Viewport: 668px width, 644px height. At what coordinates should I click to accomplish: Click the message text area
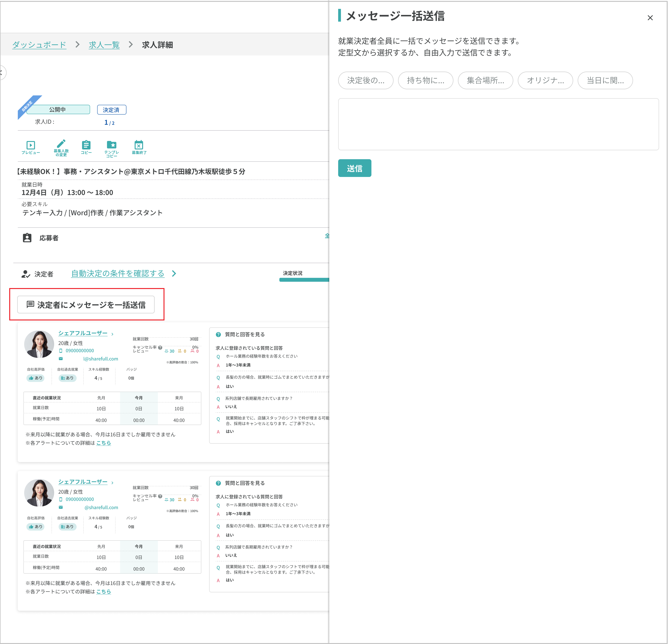[498, 124]
